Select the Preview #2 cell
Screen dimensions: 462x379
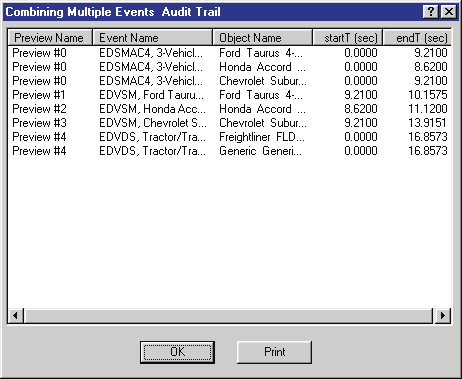coord(39,109)
